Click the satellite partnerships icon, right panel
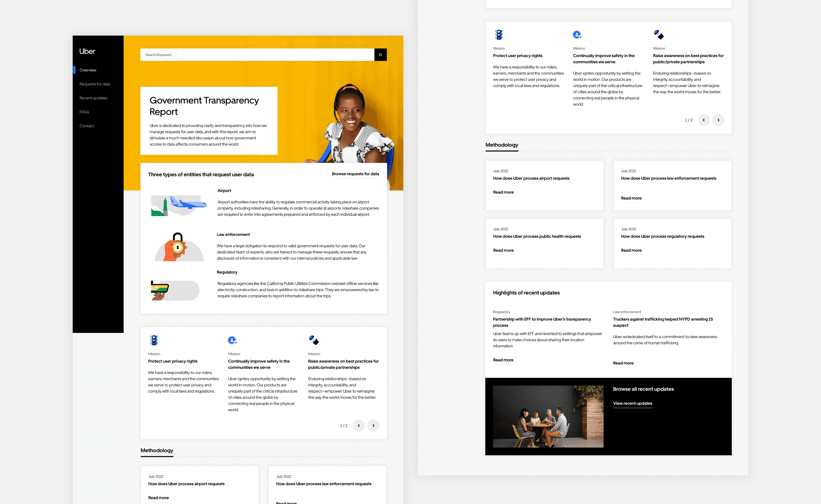 pos(659,34)
